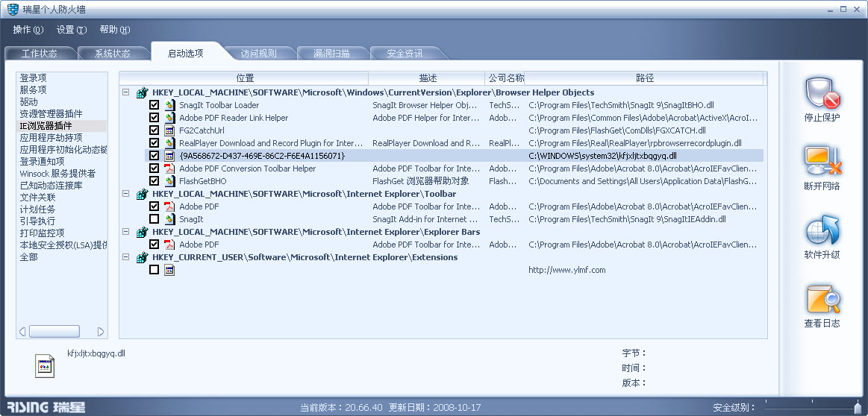Click the Software Upgrade (软件升级) globe icon
Screen dimensions: 868x416
pyautogui.click(x=822, y=230)
